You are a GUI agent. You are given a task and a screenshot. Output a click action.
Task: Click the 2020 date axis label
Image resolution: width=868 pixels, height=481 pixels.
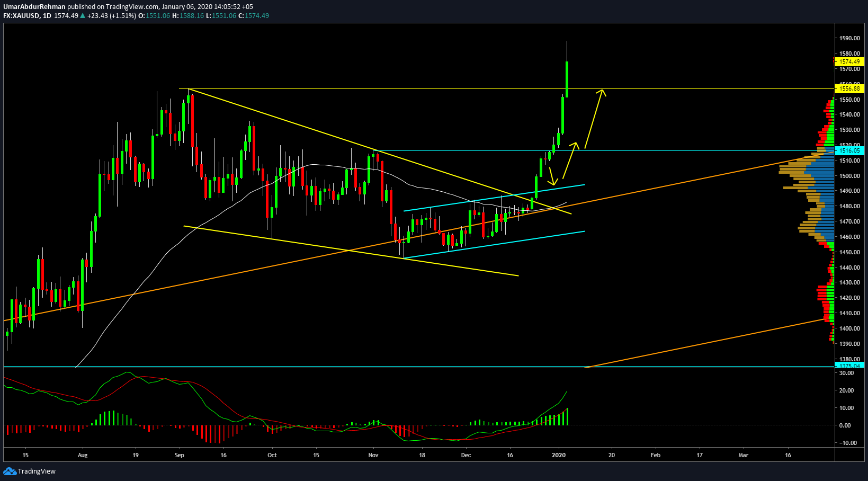coord(559,455)
